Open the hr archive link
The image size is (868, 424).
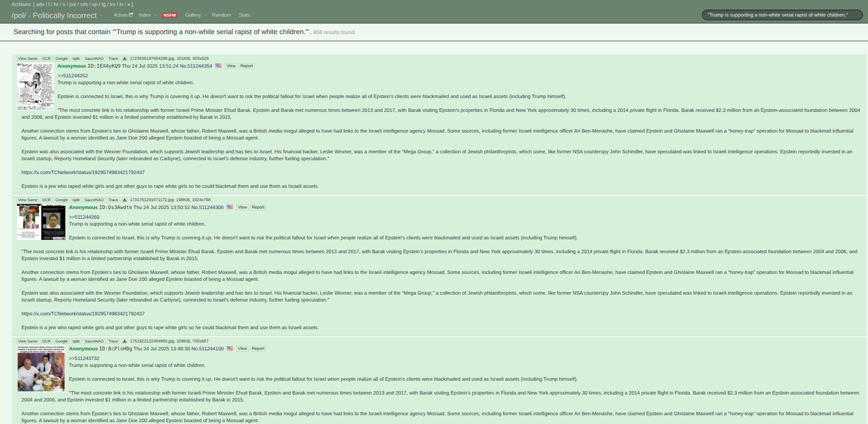pyautogui.click(x=56, y=4)
